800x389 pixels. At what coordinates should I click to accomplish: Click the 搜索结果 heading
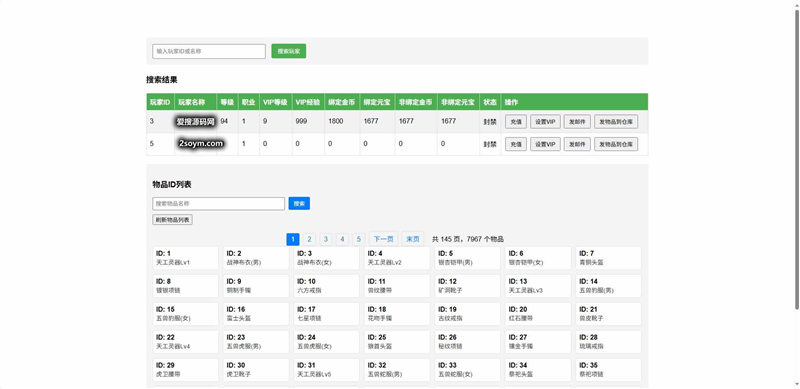coord(162,80)
